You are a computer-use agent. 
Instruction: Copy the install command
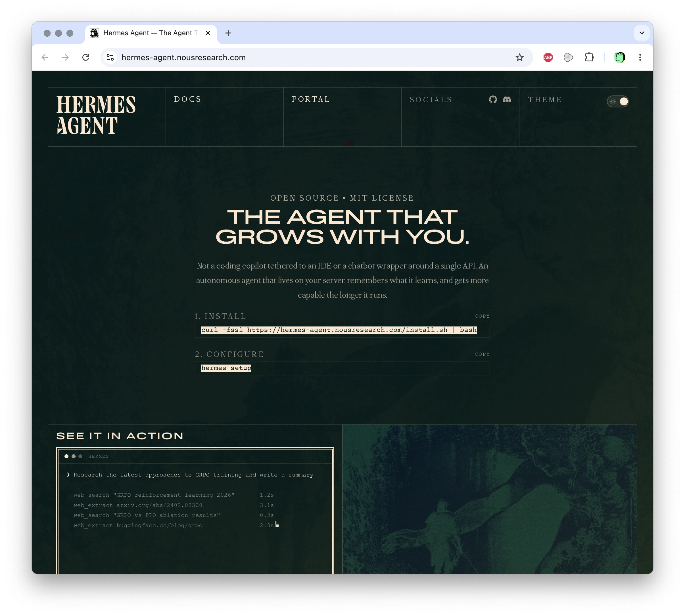pos(482,316)
